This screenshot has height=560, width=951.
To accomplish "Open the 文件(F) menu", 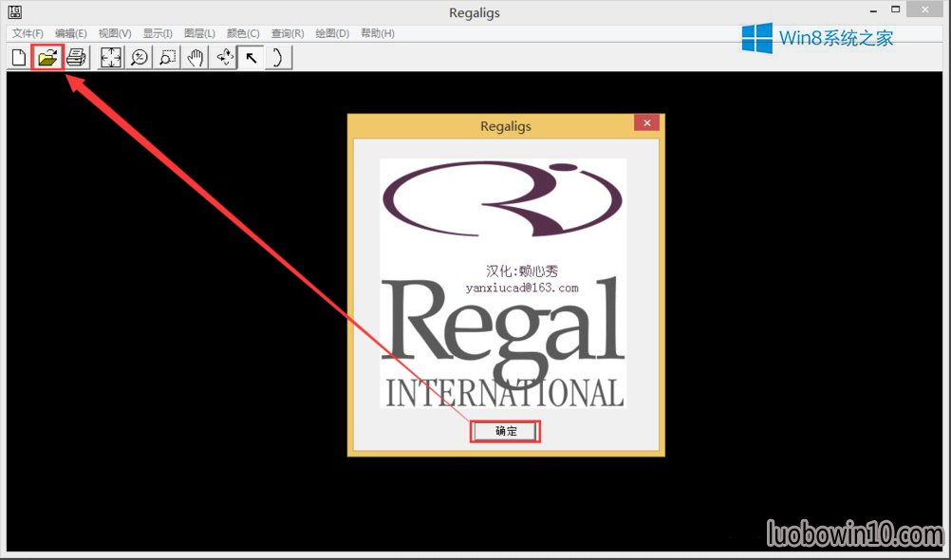I will click(x=28, y=33).
